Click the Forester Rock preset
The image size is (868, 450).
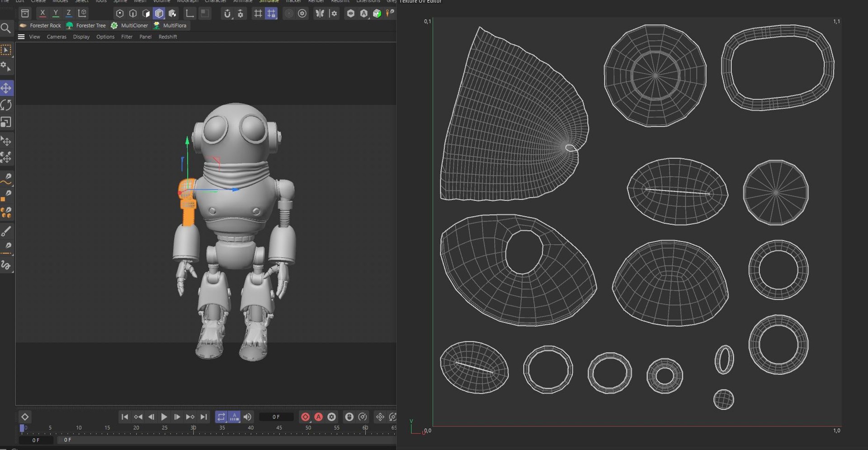[40, 26]
